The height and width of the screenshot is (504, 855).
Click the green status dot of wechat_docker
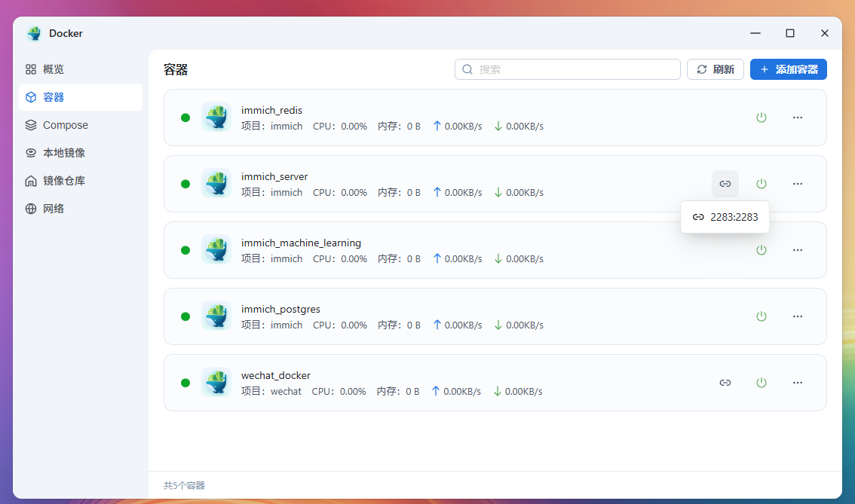[185, 383]
